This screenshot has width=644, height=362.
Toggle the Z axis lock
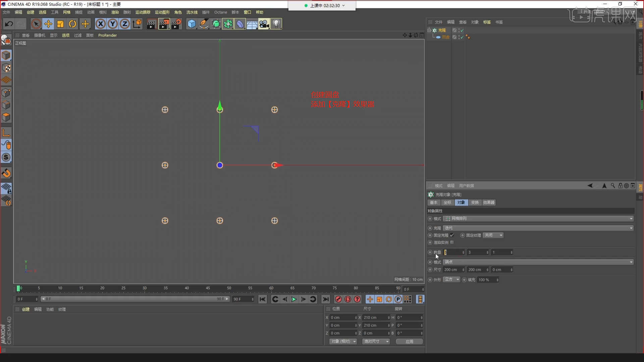click(x=125, y=24)
